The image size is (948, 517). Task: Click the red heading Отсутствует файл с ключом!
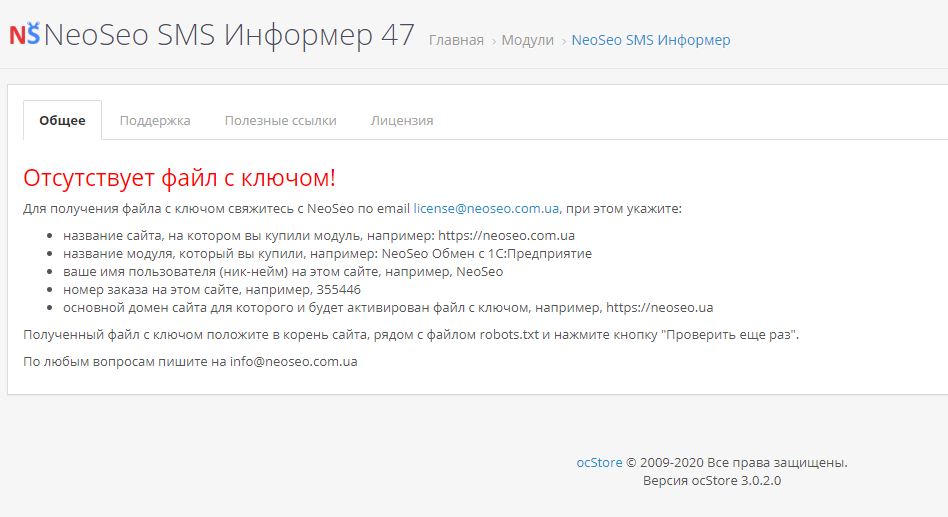click(x=179, y=178)
